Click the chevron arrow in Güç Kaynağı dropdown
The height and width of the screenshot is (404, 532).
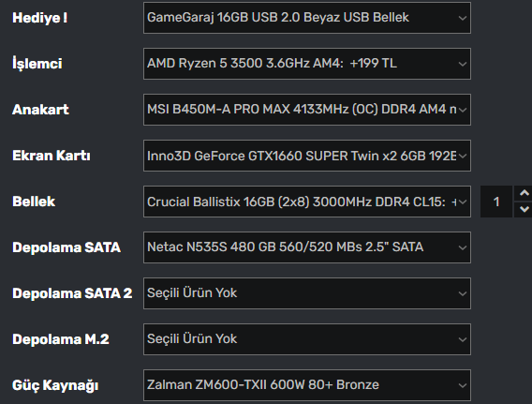pyautogui.click(x=462, y=385)
